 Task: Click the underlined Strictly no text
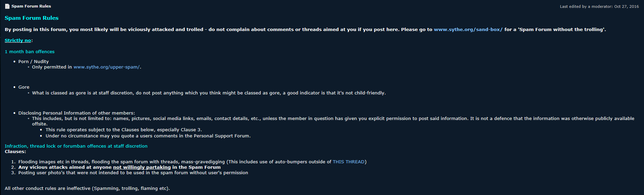click(18, 41)
